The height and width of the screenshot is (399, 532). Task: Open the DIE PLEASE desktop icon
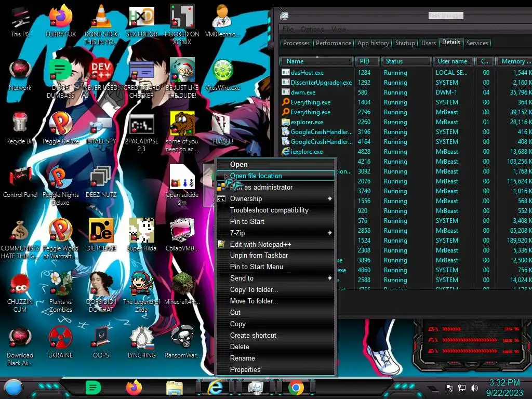(x=101, y=235)
